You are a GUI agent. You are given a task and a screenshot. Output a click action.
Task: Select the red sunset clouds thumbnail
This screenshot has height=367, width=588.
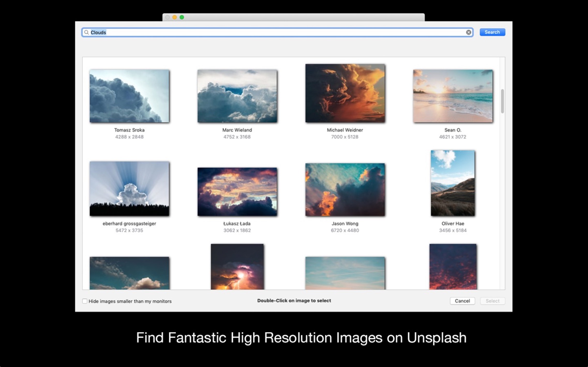click(453, 267)
